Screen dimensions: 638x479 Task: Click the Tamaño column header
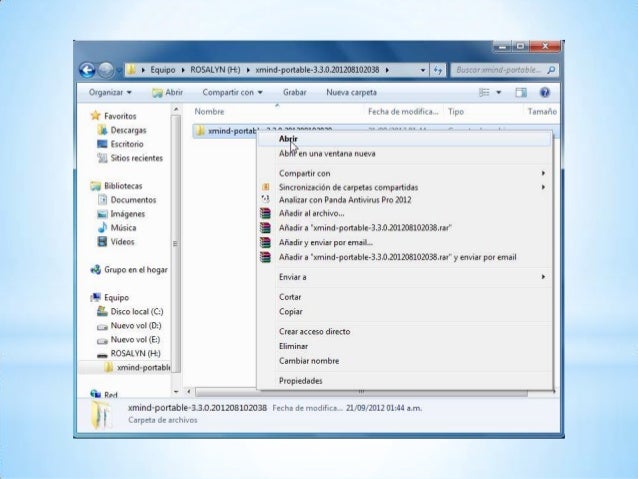pyautogui.click(x=542, y=112)
